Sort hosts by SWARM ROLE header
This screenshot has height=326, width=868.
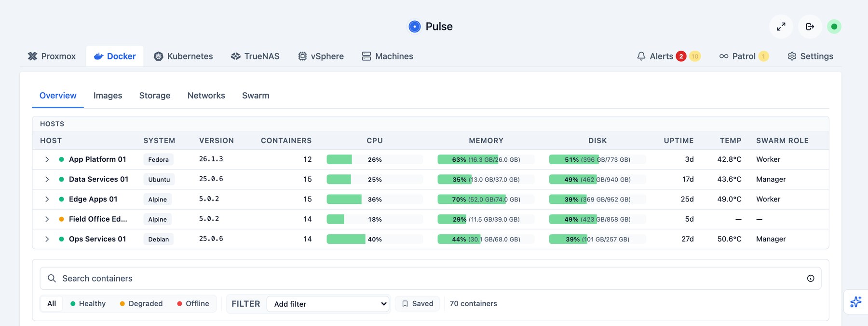(x=782, y=141)
